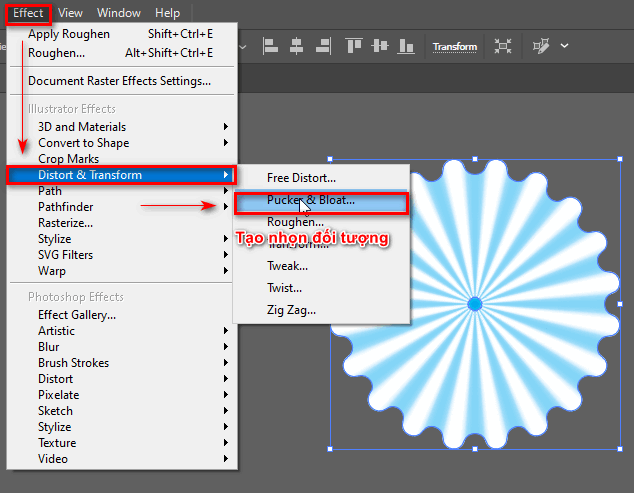Select Zig Zag distort effect
This screenshot has width=634, height=493.
tap(291, 310)
